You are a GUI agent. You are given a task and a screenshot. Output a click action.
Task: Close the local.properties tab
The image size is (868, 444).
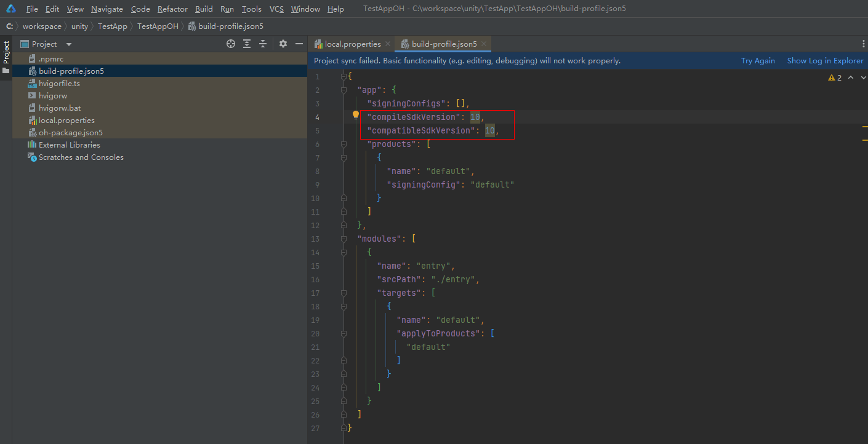[388, 44]
